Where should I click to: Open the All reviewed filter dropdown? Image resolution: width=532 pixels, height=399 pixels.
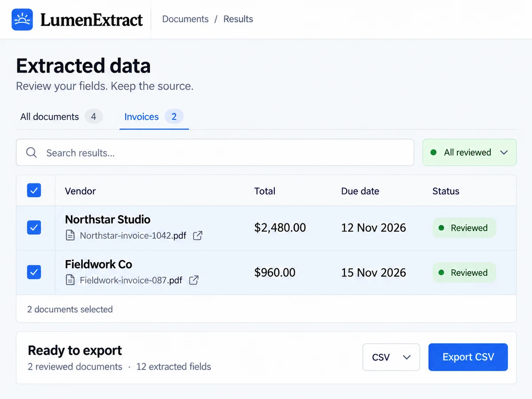[469, 153]
